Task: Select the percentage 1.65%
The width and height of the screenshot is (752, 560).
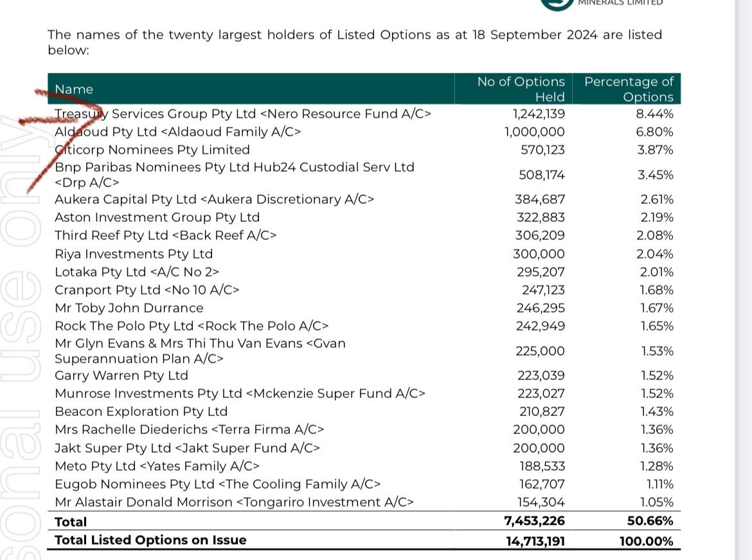Action: pyautogui.click(x=657, y=327)
